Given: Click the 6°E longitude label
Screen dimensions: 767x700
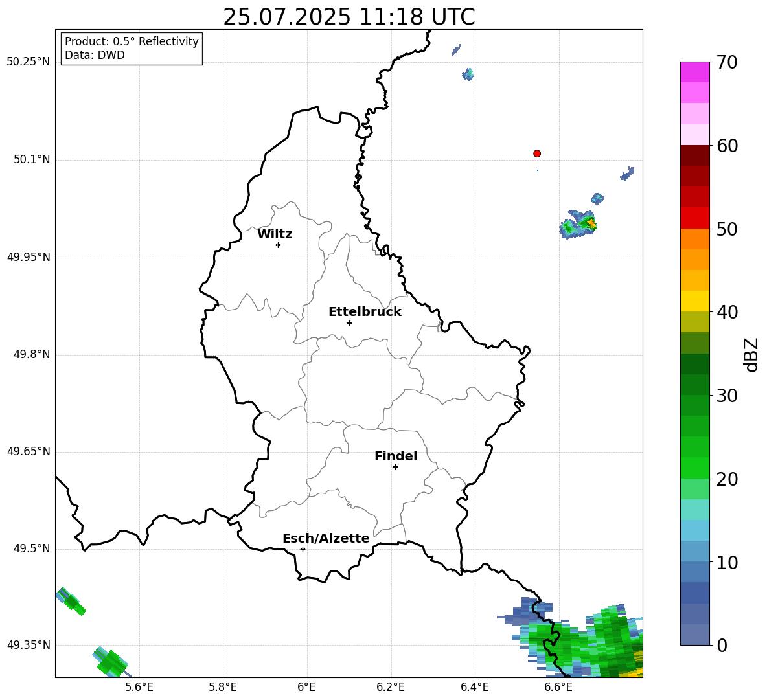Looking at the screenshot, I should coord(307,687).
